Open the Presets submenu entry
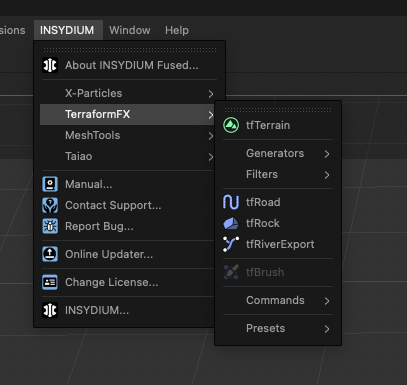 278,328
